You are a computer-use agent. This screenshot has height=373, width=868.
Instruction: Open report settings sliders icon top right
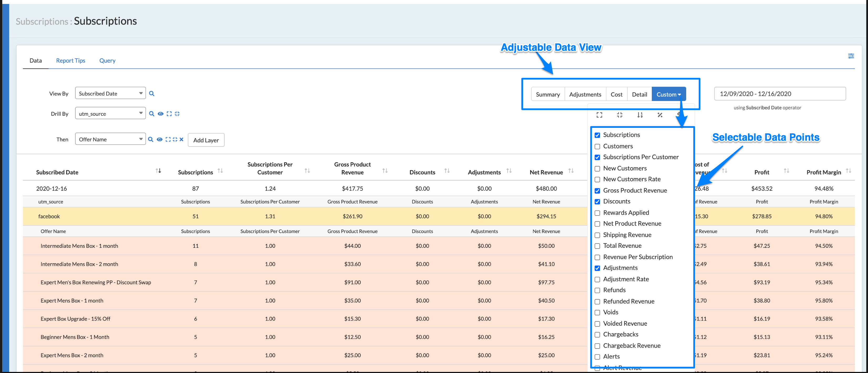[x=851, y=56]
